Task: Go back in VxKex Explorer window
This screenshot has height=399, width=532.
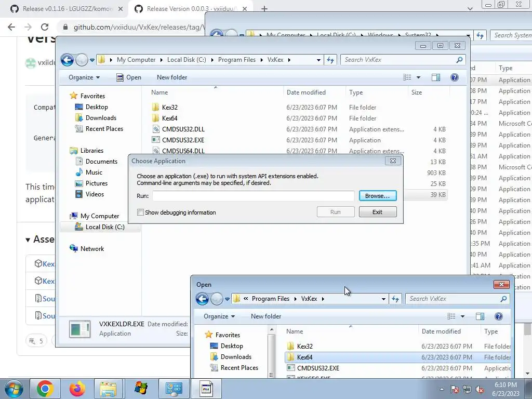Action: 67,60
